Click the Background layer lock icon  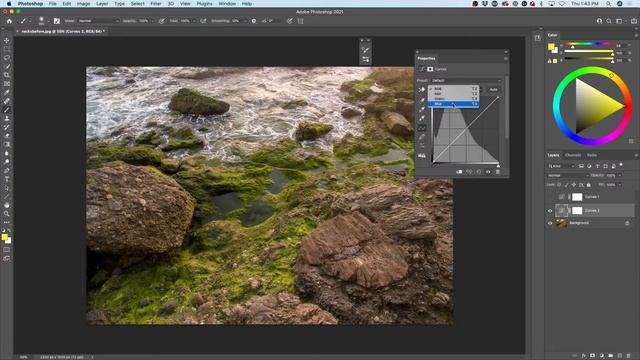click(627, 223)
